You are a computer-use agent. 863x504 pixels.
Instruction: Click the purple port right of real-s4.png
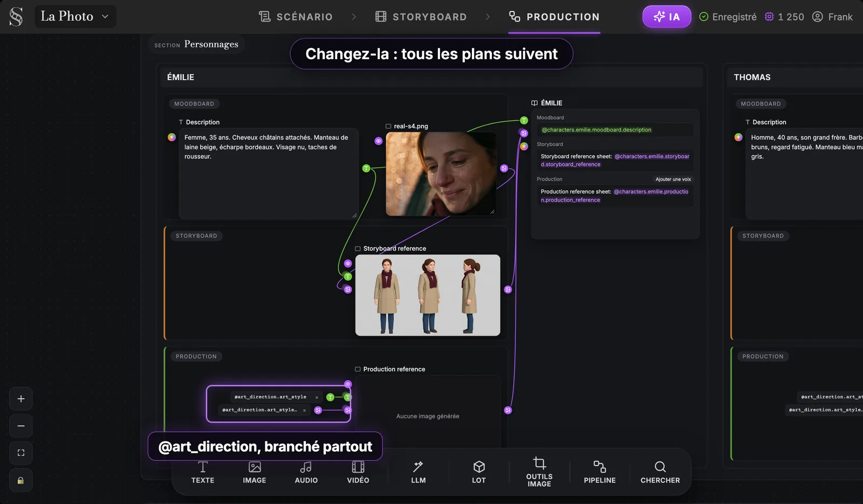point(504,168)
